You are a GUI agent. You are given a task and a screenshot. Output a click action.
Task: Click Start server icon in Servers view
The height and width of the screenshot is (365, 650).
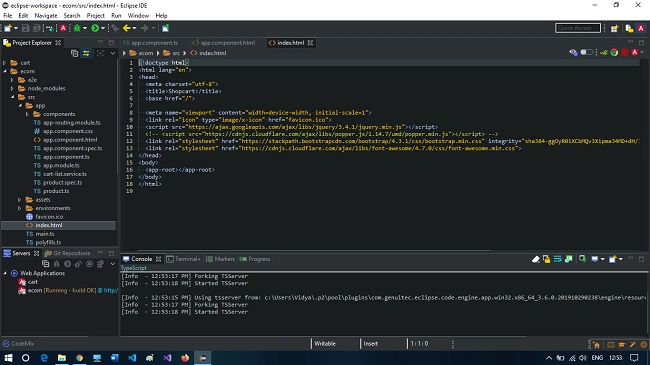(67, 264)
